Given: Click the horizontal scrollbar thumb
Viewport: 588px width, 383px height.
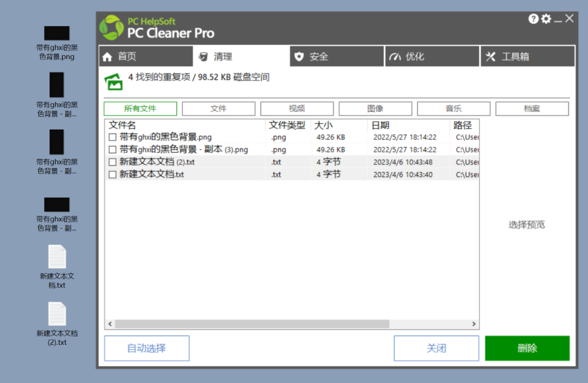Looking at the screenshot, I should click(252, 324).
